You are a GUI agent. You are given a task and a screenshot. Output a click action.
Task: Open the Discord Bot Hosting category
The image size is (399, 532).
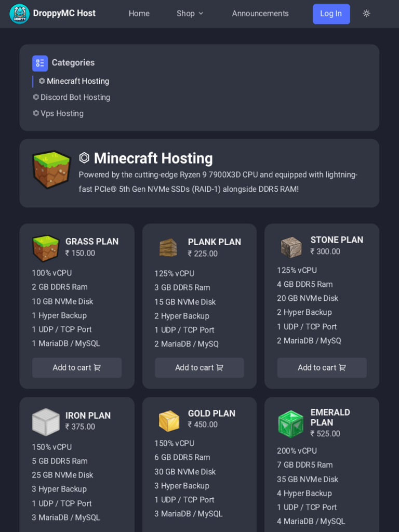pos(72,97)
